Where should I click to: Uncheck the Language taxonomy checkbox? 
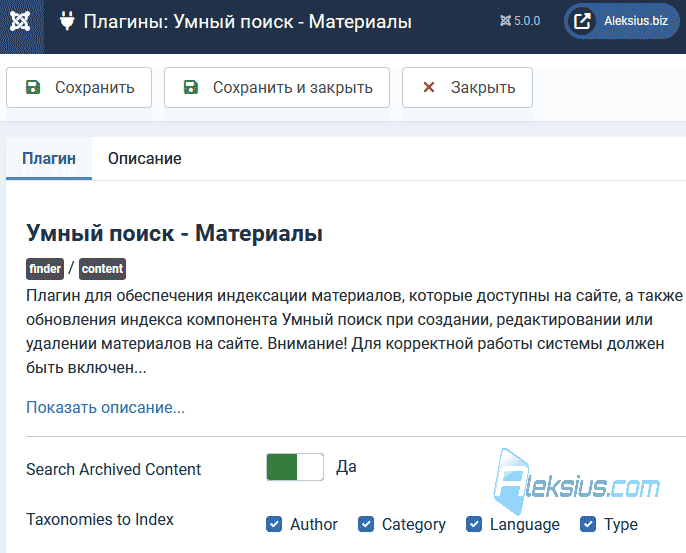pyautogui.click(x=474, y=524)
